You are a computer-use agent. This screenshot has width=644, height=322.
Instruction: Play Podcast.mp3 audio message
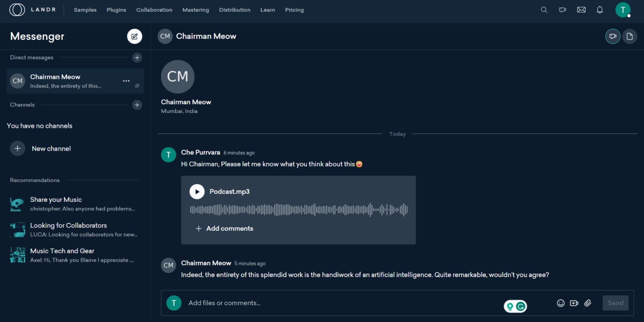point(197,191)
